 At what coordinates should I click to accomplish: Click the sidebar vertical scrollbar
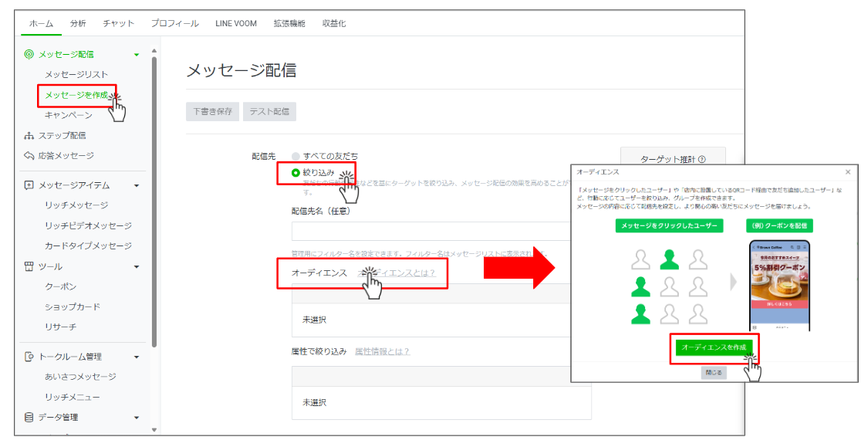coord(154,202)
